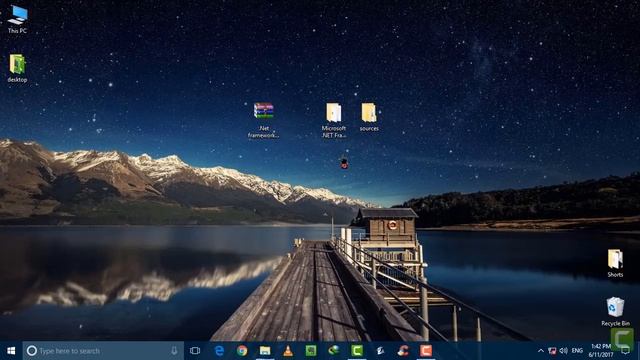Image resolution: width=640 pixels, height=360 pixels.
Task: Launch VLC media player from taskbar
Action: point(288,351)
